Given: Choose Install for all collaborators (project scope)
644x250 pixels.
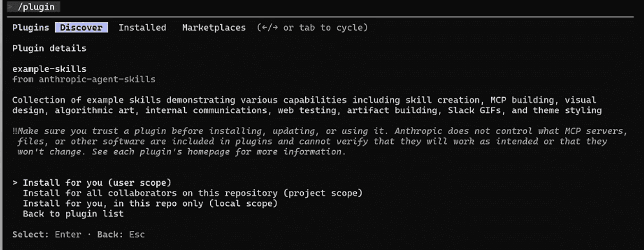Looking at the screenshot, I should coord(192,193).
